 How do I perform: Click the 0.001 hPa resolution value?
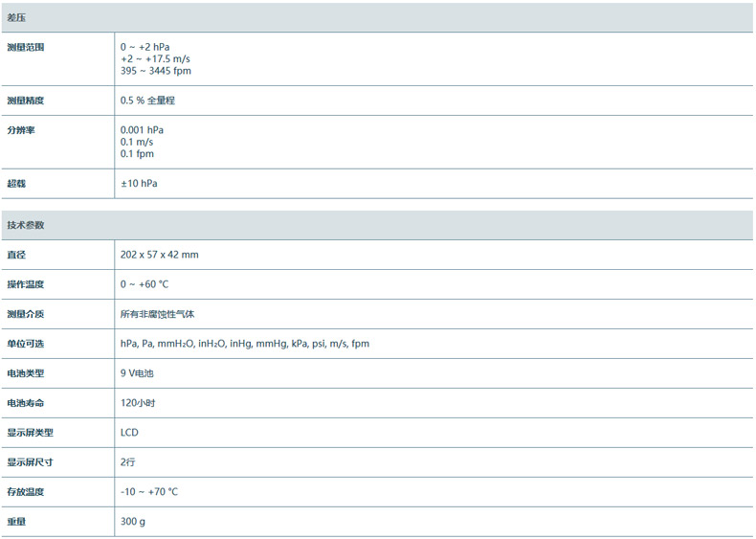tap(142, 130)
